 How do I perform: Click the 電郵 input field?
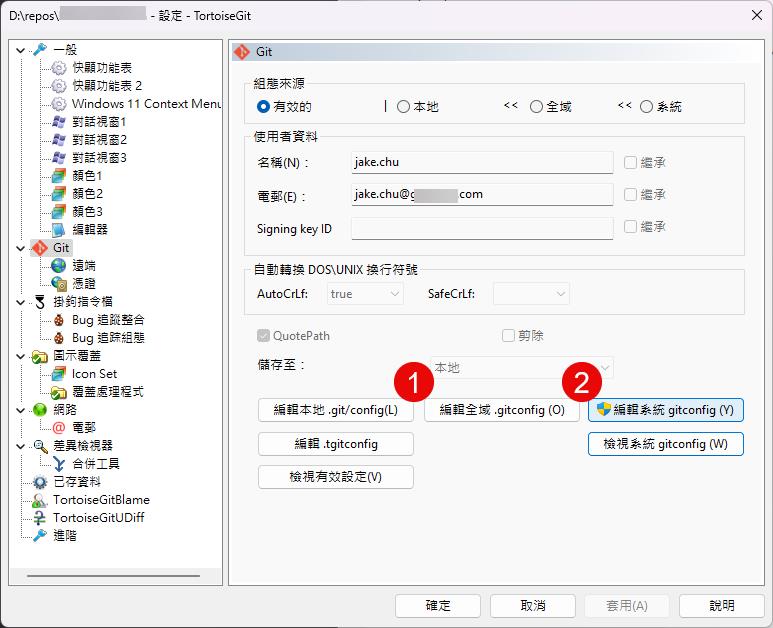tap(482, 194)
